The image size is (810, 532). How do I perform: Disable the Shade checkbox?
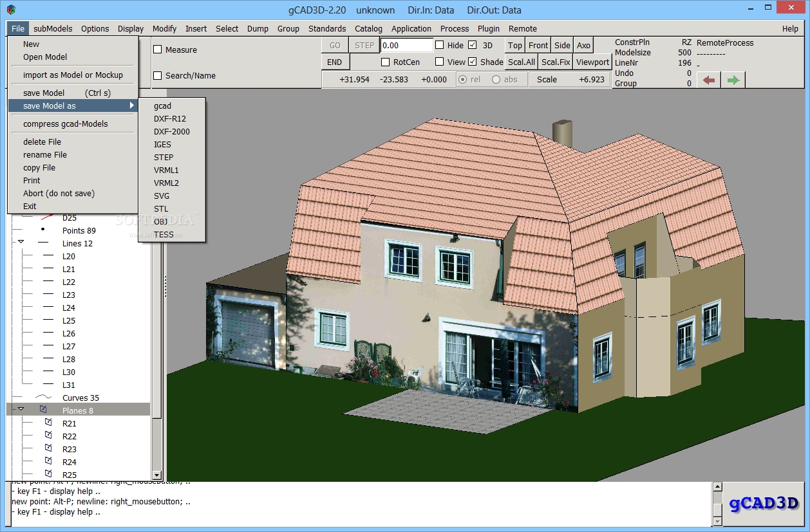click(472, 62)
